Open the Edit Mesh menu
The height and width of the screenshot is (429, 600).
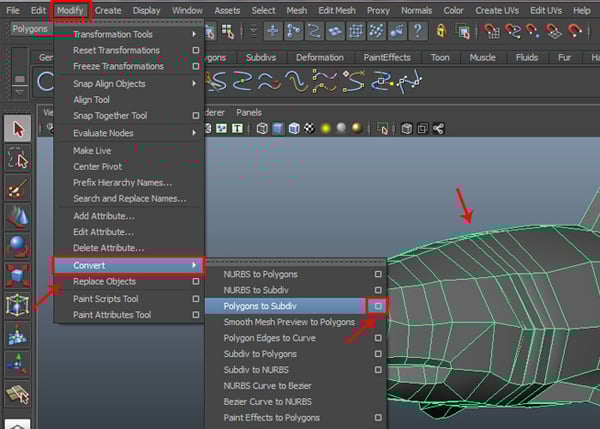click(x=336, y=9)
